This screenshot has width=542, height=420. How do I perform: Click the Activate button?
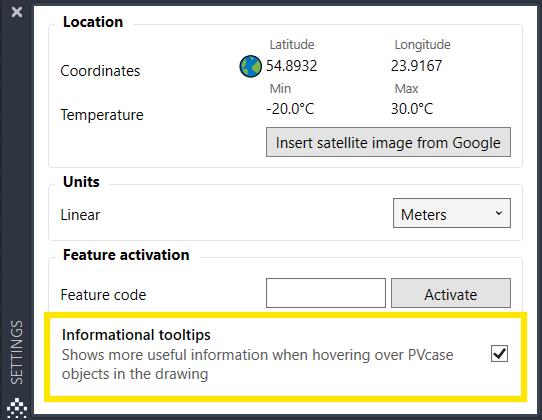[x=451, y=293]
